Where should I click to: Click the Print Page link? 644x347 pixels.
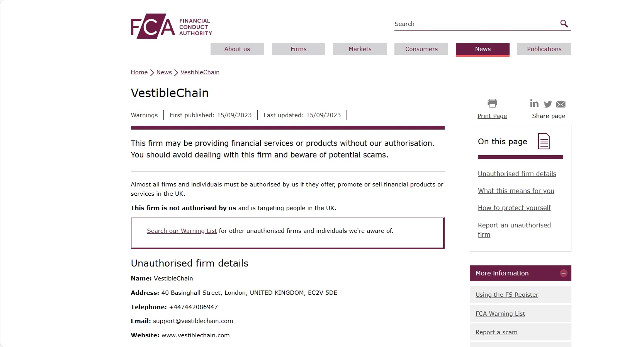[492, 116]
